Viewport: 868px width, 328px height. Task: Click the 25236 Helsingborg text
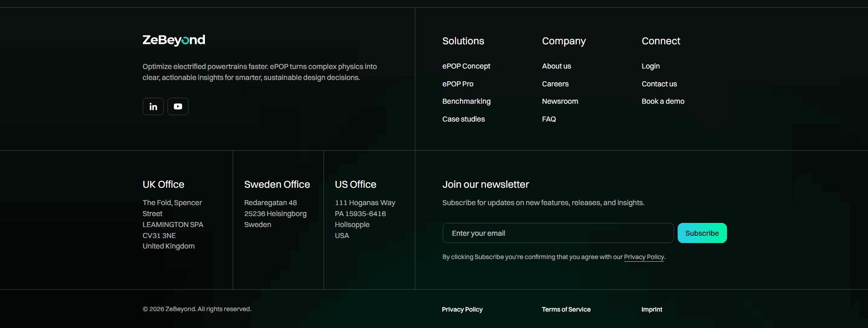[x=275, y=214]
